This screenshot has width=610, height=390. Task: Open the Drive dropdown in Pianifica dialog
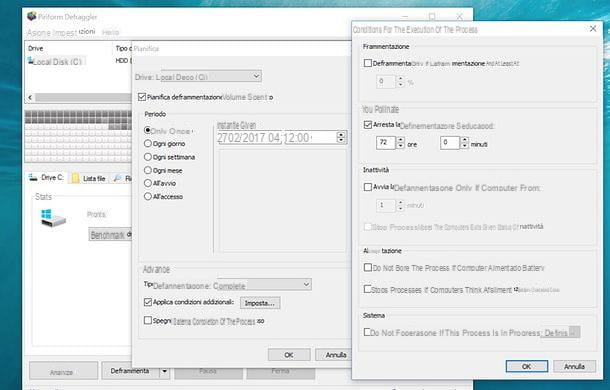click(x=210, y=77)
